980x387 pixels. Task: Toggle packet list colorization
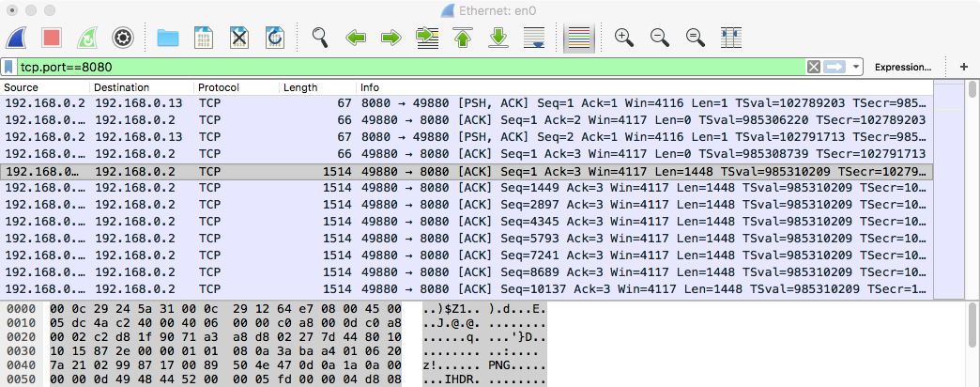(x=579, y=38)
